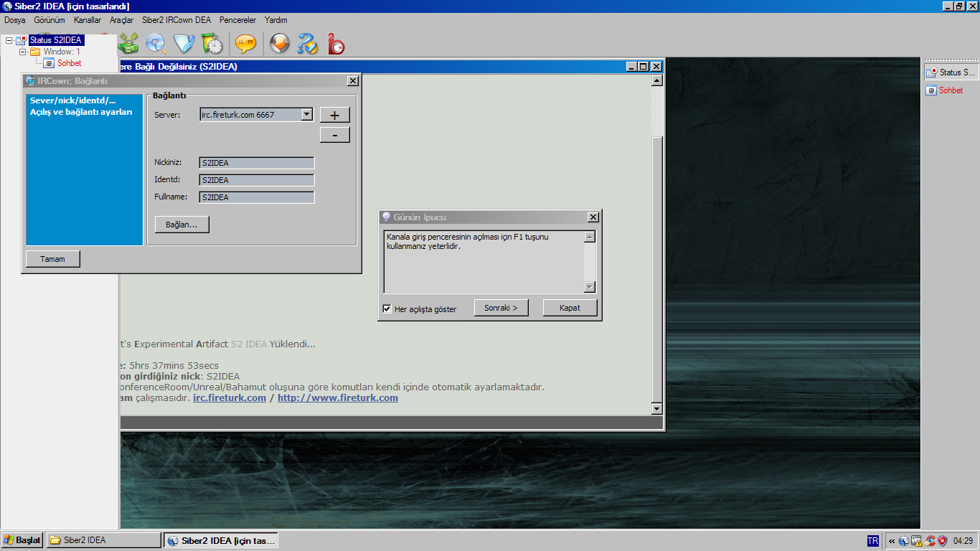Screen dimensions: 980x551
Task: Collapse the Status S2IDEA tree node
Action: coord(9,40)
